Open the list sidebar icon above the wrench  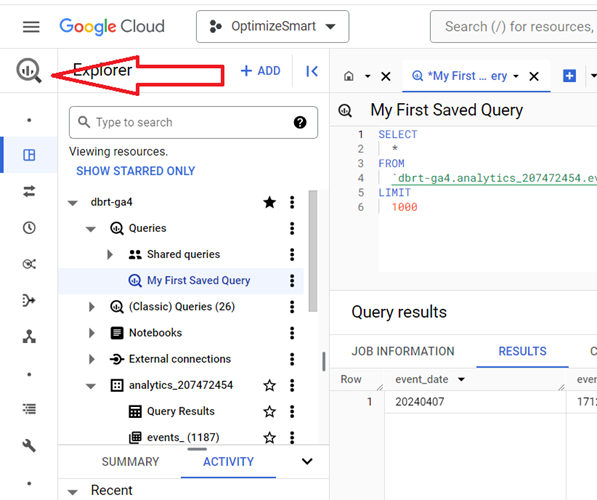[29, 409]
